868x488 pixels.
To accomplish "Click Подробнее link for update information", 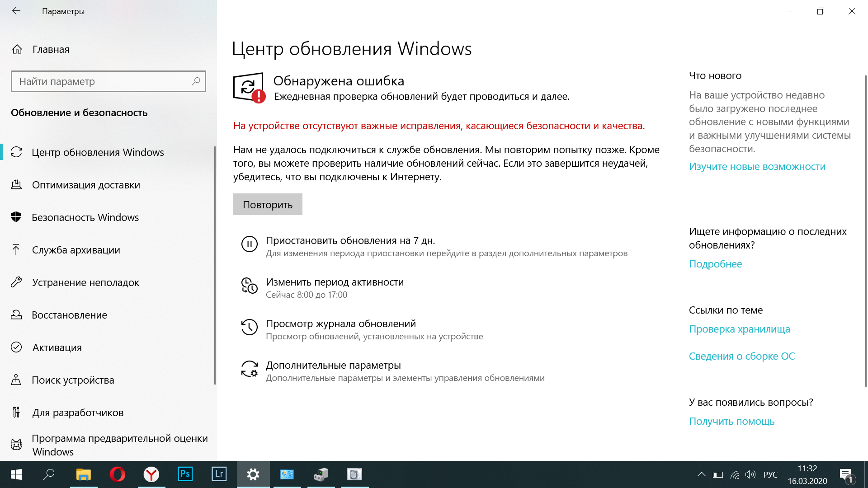I will (715, 263).
